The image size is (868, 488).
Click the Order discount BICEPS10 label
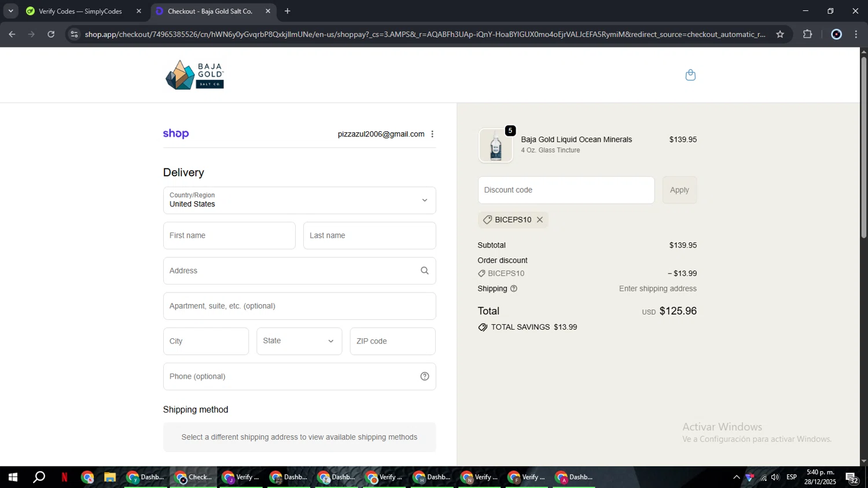point(506,273)
